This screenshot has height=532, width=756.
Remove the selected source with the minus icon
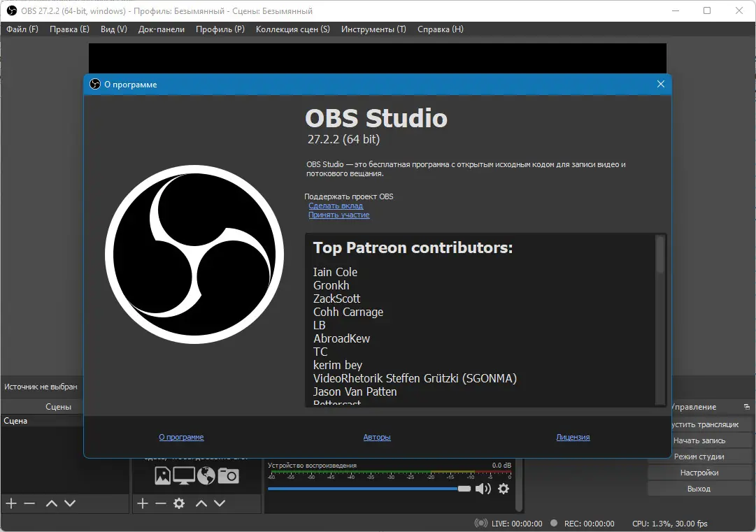click(161, 503)
